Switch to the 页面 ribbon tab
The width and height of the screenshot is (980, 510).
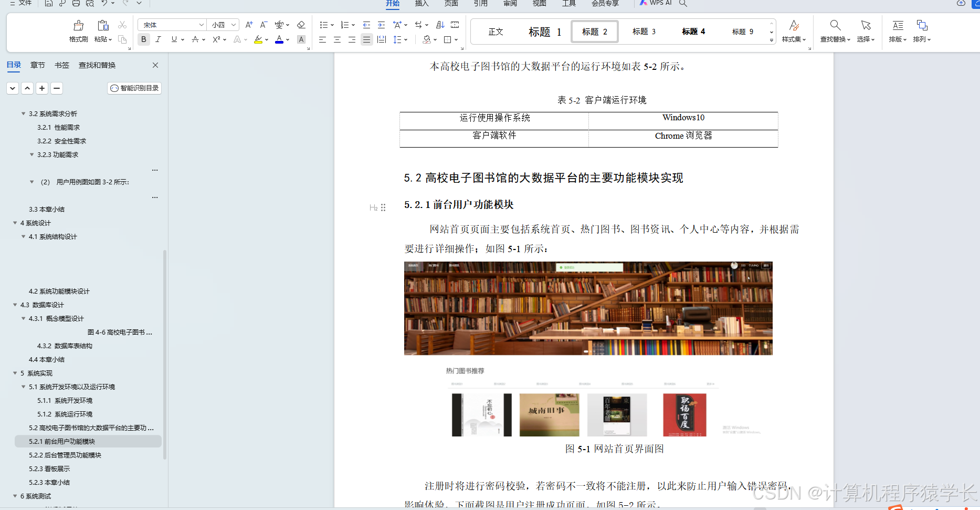point(451,3)
